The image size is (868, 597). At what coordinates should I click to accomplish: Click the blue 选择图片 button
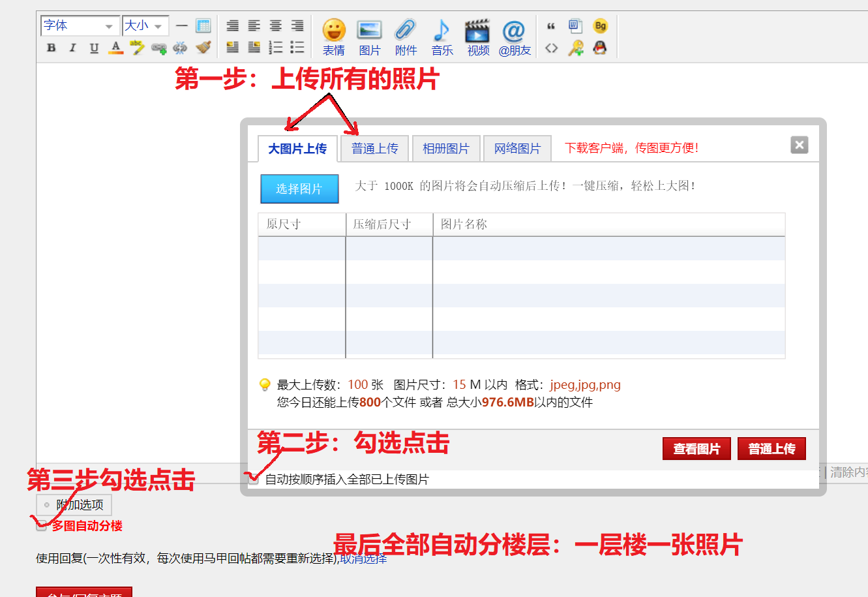(x=299, y=189)
